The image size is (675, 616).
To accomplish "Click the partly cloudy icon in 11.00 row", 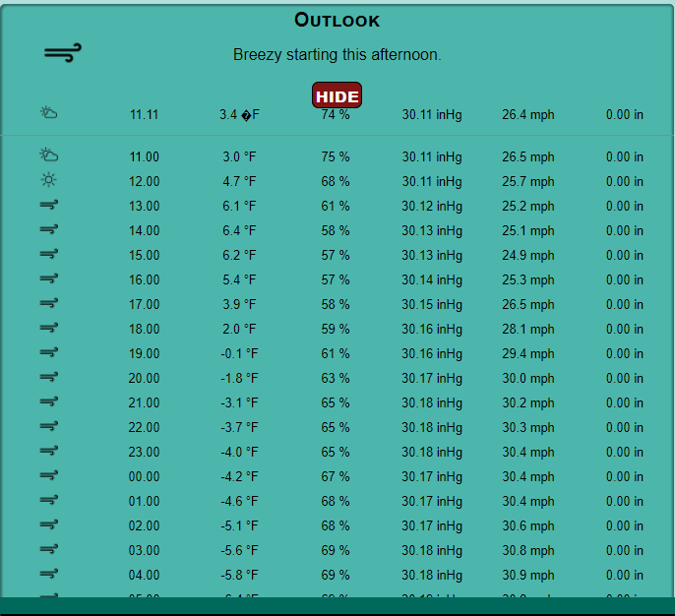I will [x=48, y=154].
